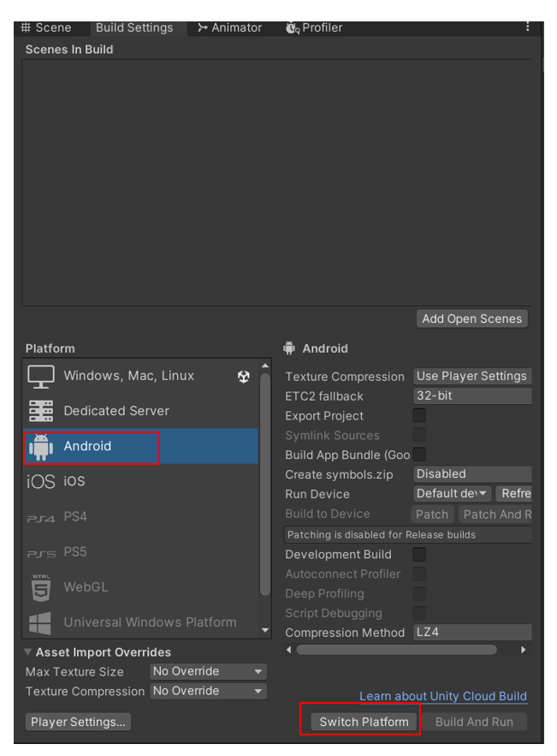Select Windows, Mac, Linux platform
Screen dimensions: 557x756
[x=140, y=376]
